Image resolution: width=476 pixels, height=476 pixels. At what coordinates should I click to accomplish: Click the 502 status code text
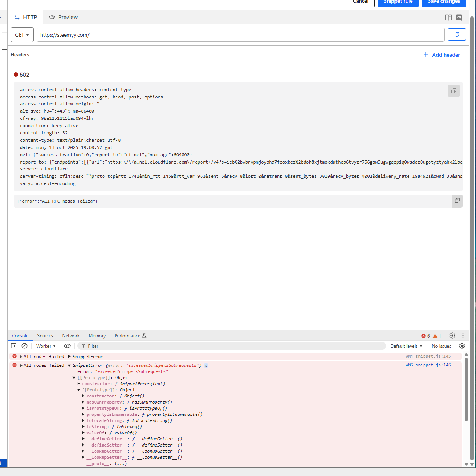click(24, 75)
